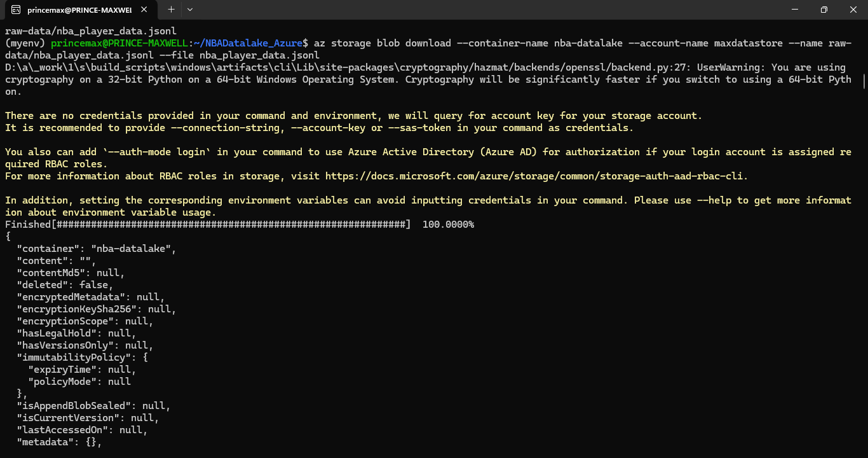Click the '--connection-string, --account-key' recommendation line

tap(320, 128)
